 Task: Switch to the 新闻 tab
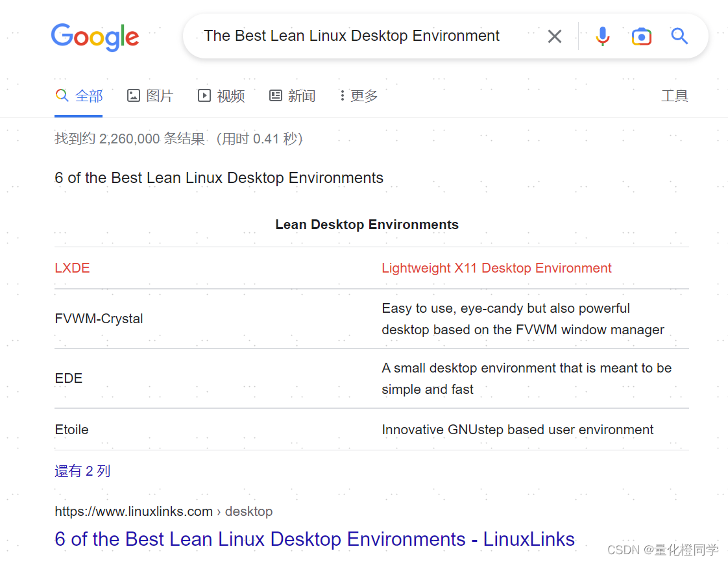[x=292, y=96]
